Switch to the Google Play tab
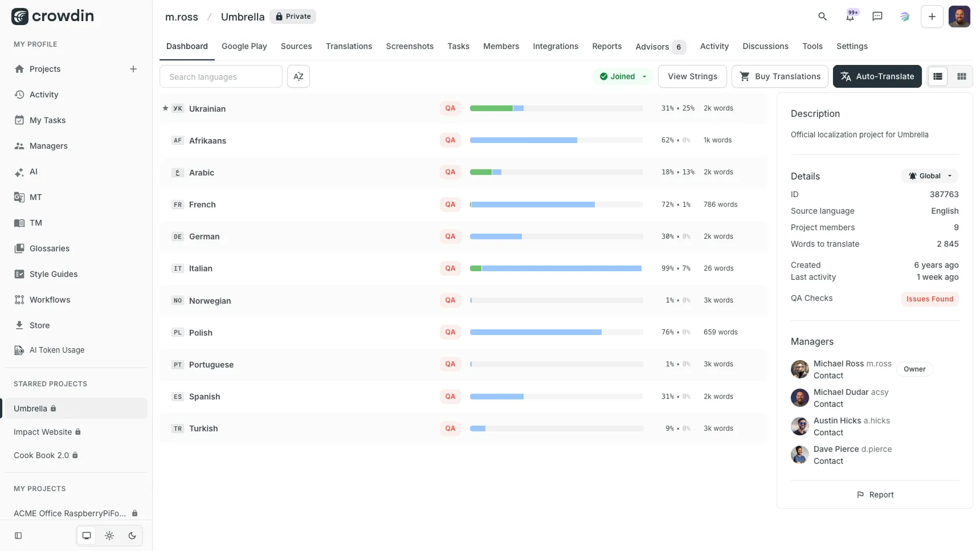980x551 pixels. pyautogui.click(x=244, y=46)
